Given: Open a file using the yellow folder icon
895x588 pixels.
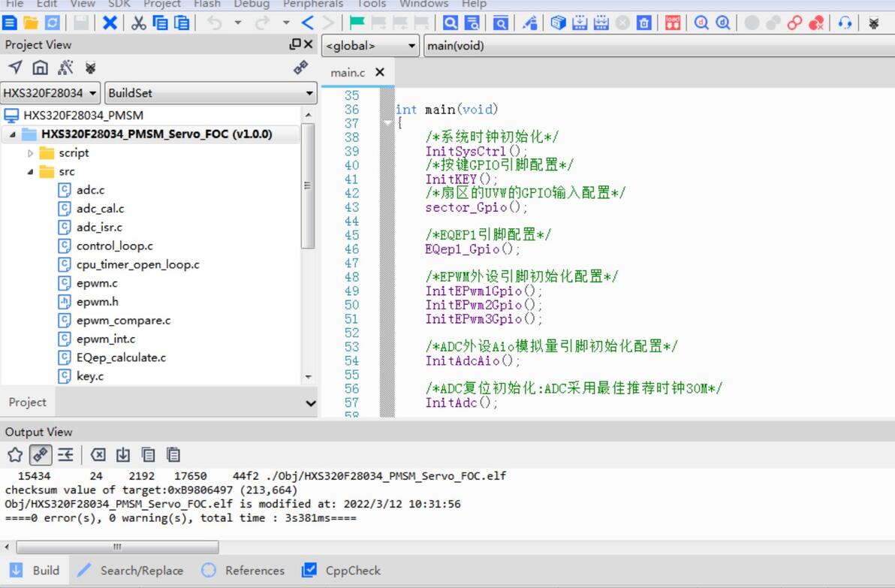Looking at the screenshot, I should [x=31, y=23].
